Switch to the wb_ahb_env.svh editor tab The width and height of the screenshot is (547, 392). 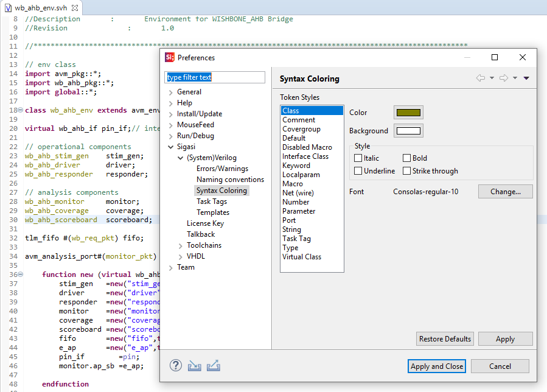click(41, 8)
